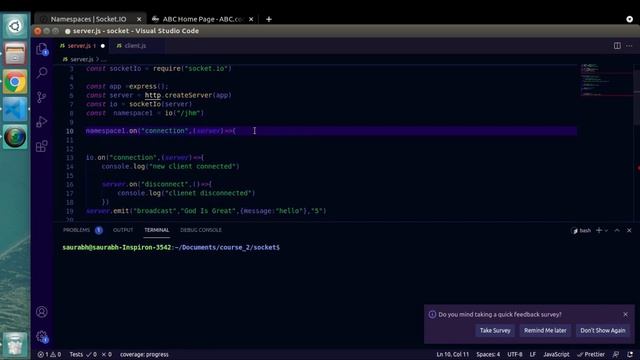Click errors and warnings count in status bar
Viewport: 640px width, 360px height.
point(49,354)
